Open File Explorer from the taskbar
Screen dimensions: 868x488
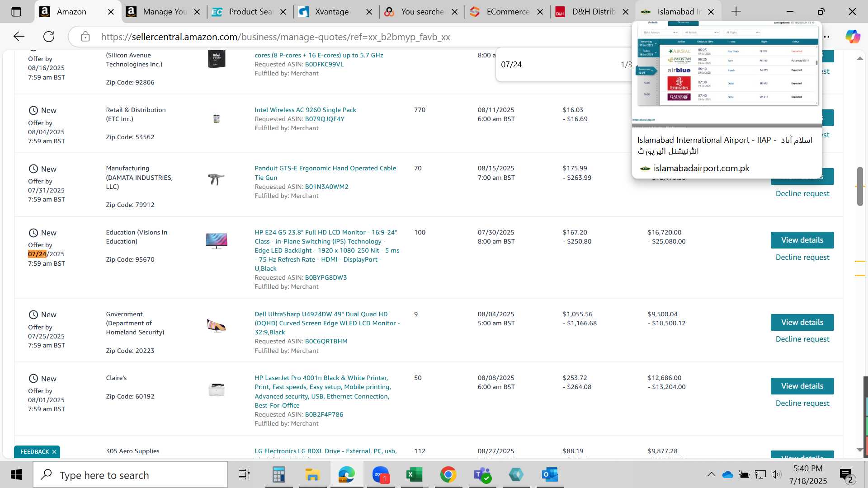click(x=312, y=474)
